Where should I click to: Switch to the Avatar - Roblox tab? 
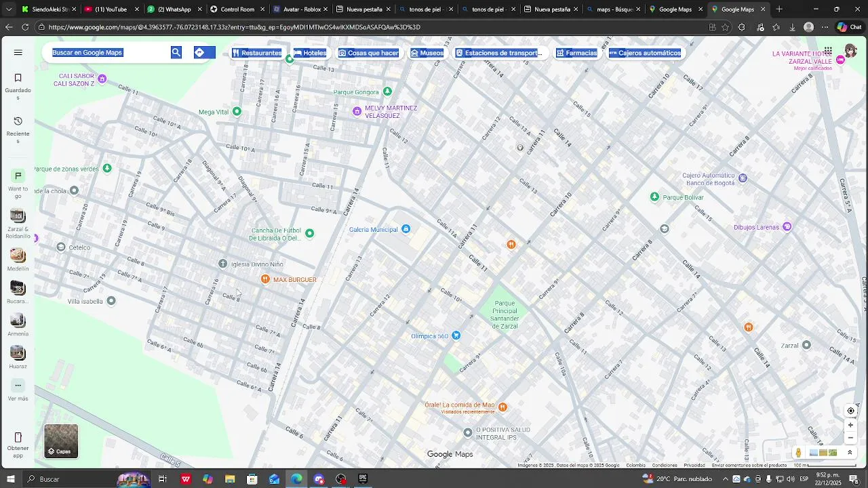pyautogui.click(x=300, y=9)
